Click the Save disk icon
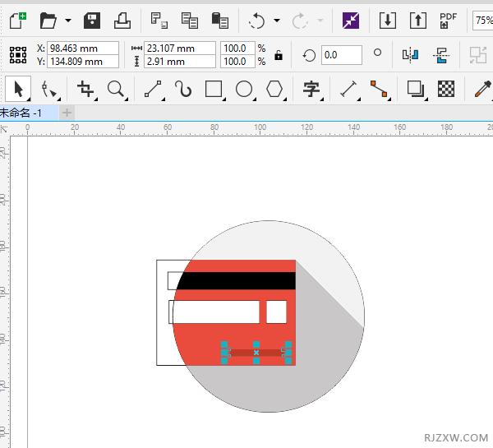493x448 pixels. pyautogui.click(x=93, y=20)
